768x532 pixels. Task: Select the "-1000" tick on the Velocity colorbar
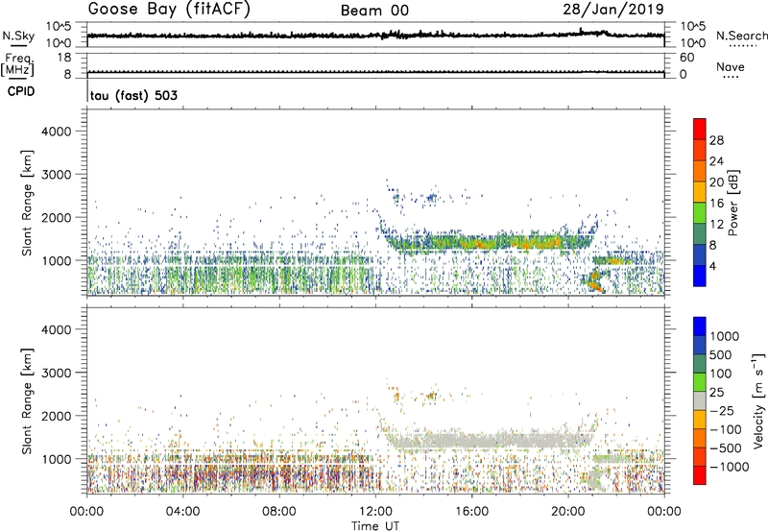pyautogui.click(x=729, y=467)
